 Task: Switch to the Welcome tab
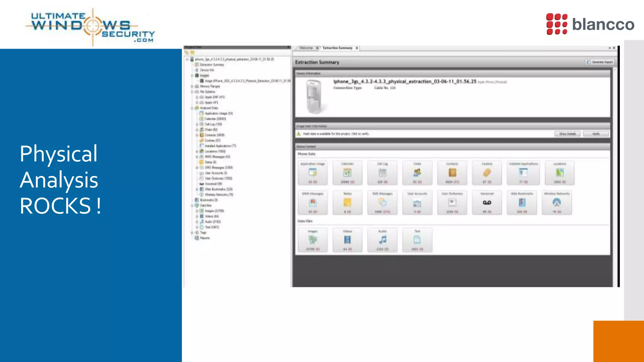point(306,48)
